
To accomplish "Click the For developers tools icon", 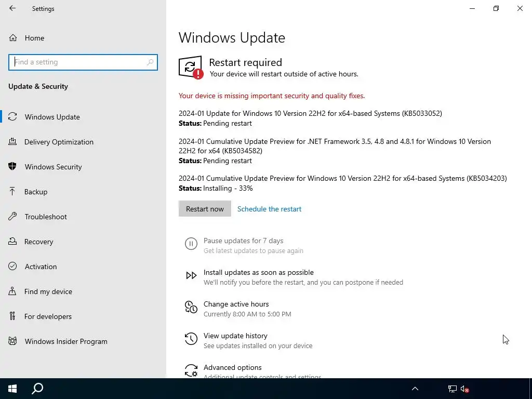I will click(x=12, y=316).
